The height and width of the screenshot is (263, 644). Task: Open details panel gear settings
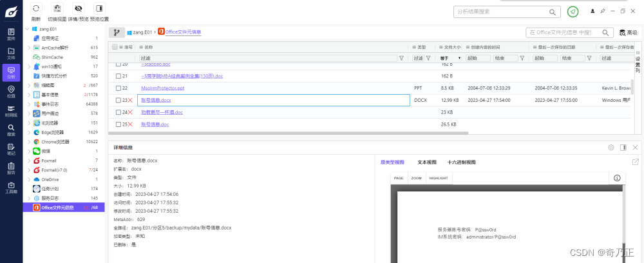point(611,147)
